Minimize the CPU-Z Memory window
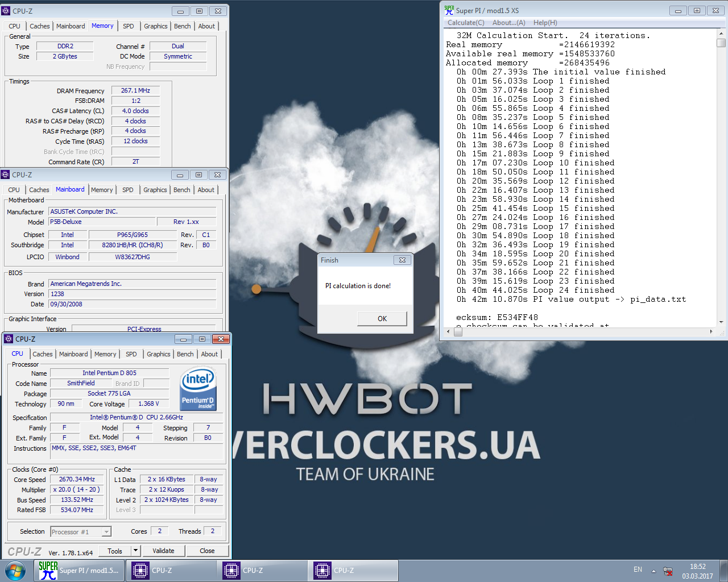The width and height of the screenshot is (728, 582). [x=180, y=11]
